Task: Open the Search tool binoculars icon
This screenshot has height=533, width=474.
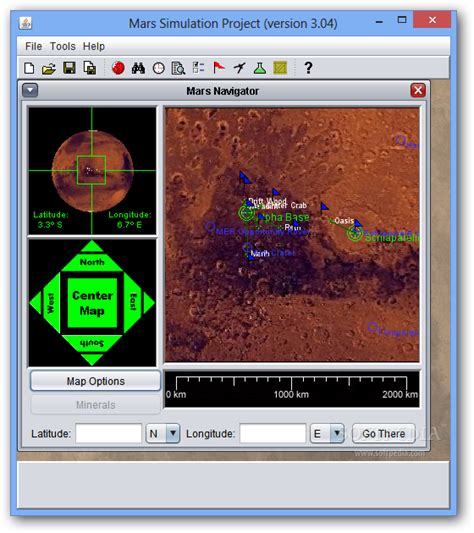Action: click(138, 68)
